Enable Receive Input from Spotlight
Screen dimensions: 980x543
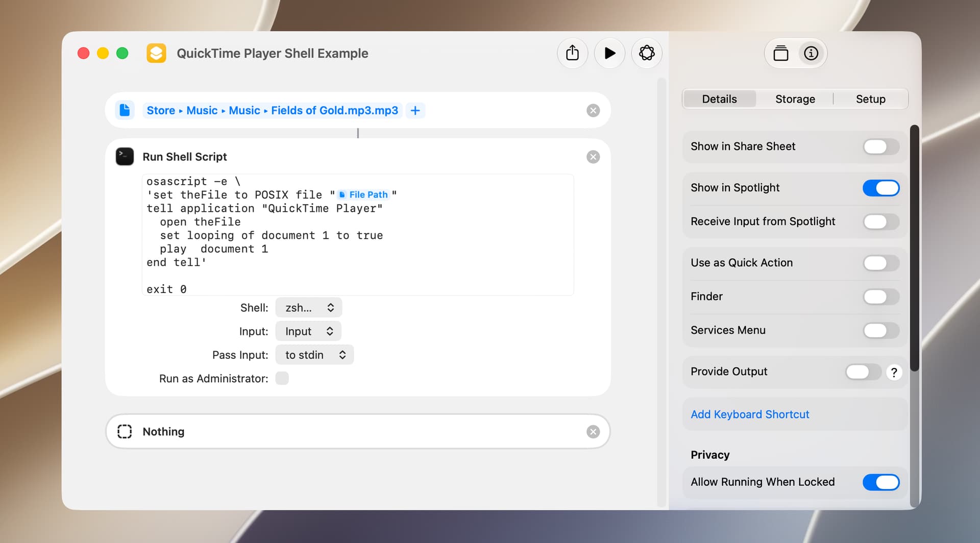point(881,221)
